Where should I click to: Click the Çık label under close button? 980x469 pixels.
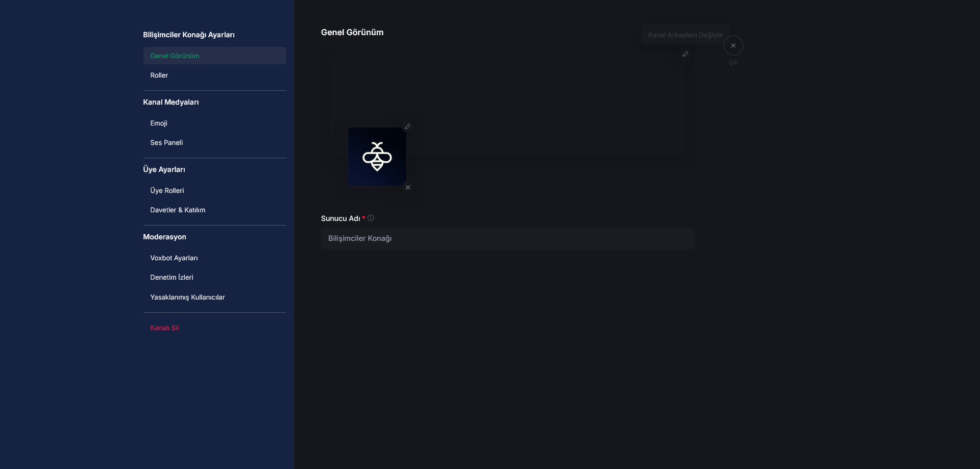(733, 62)
